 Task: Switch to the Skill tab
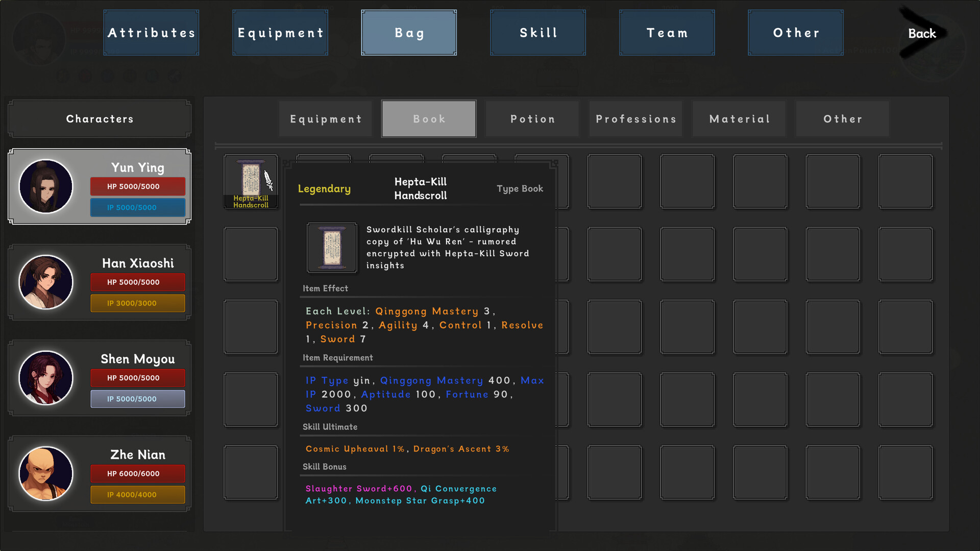pyautogui.click(x=538, y=33)
